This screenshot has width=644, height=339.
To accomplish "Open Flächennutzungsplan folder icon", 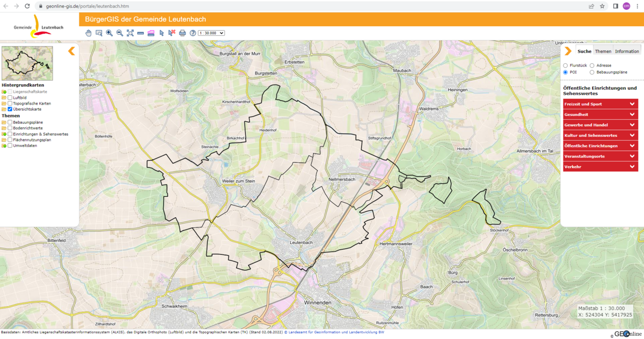I will point(4,139).
